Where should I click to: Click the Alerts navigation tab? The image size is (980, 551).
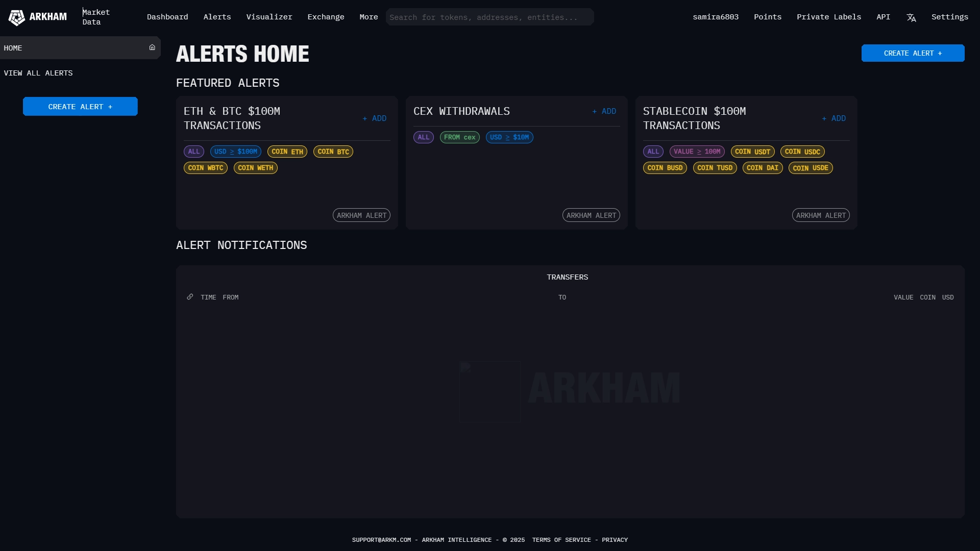[x=217, y=17]
